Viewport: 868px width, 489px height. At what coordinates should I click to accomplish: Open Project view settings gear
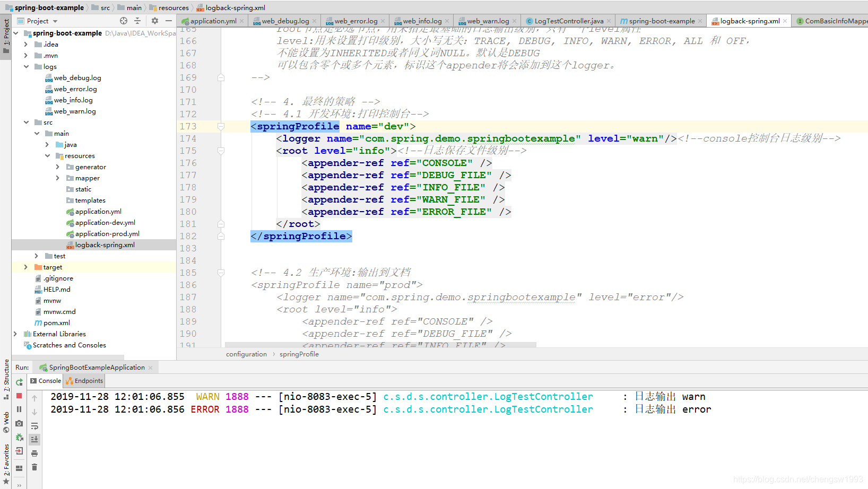point(155,21)
